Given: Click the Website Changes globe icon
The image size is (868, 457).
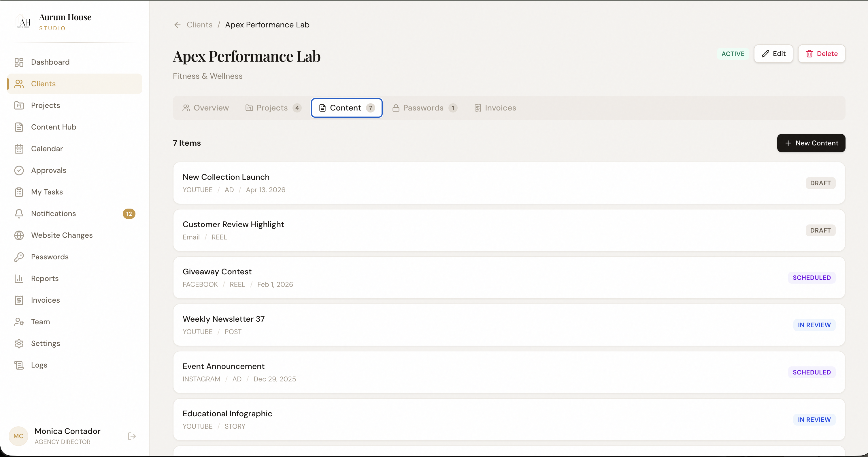Looking at the screenshot, I should (19, 235).
